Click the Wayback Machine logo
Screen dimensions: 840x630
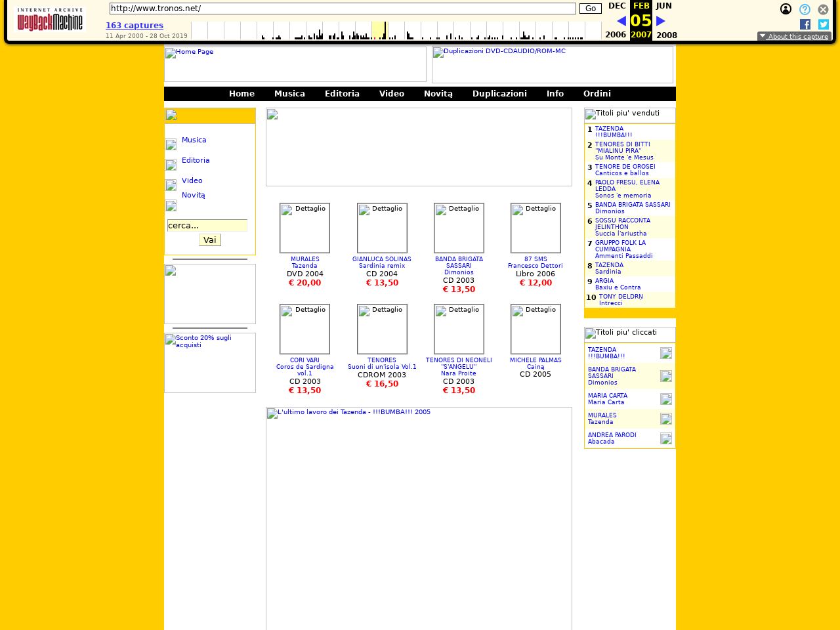click(51, 20)
